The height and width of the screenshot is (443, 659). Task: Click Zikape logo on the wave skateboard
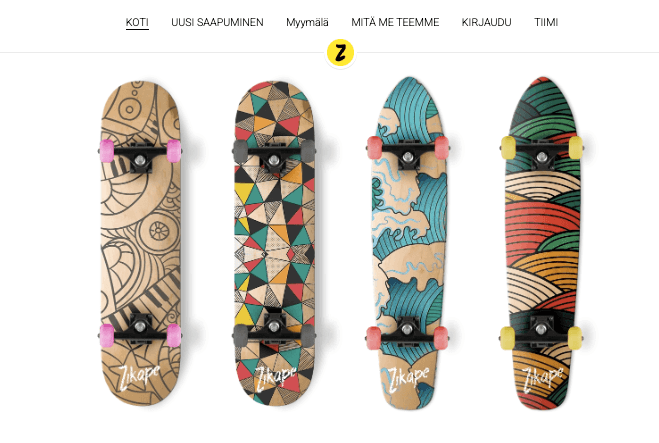[408, 378]
